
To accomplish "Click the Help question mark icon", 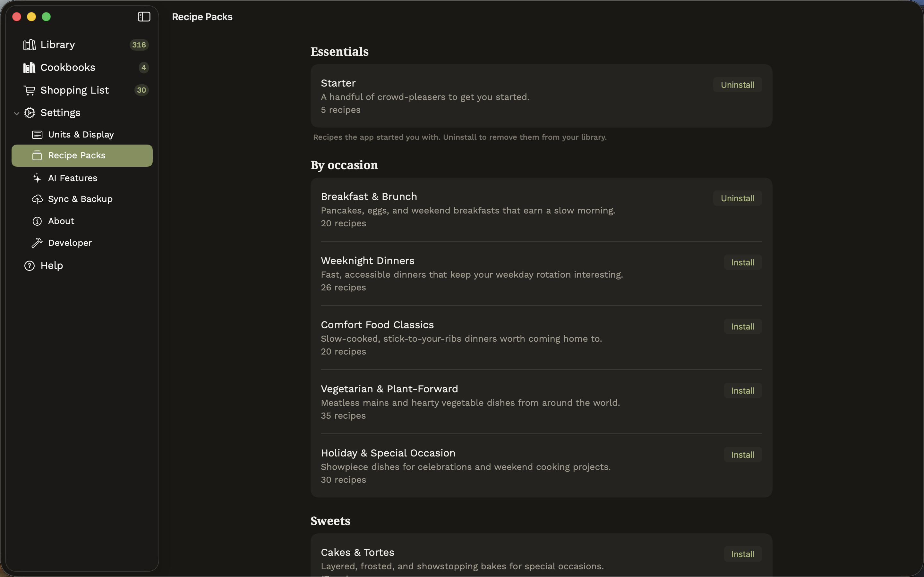I will (30, 266).
